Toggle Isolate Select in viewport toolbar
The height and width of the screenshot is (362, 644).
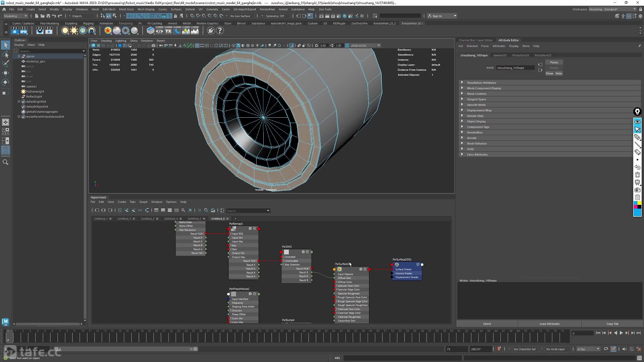coord(291,46)
